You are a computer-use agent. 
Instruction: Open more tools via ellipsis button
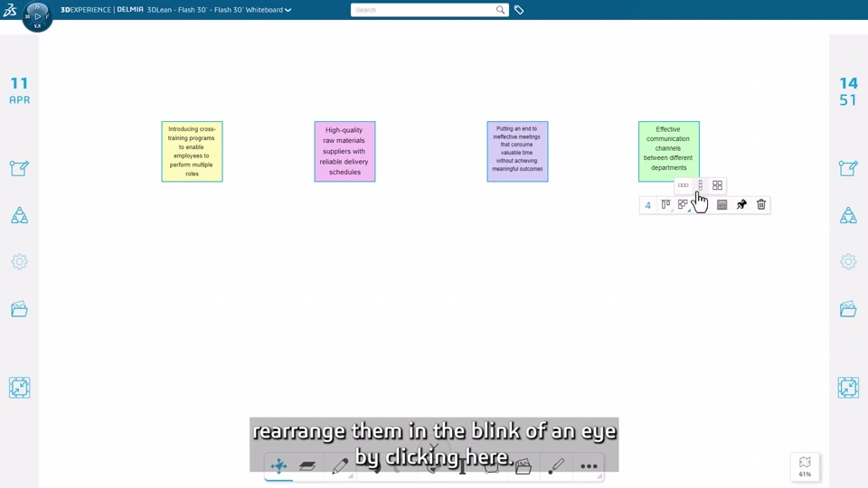click(x=589, y=466)
